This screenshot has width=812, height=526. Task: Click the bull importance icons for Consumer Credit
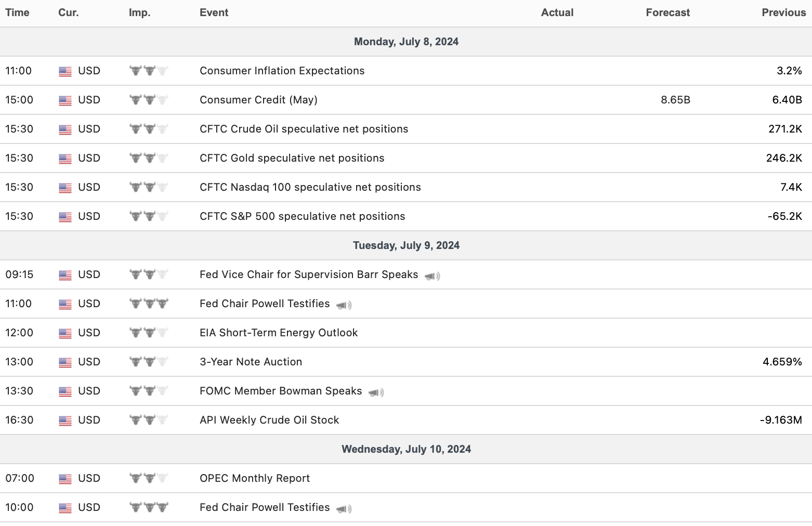coord(149,100)
